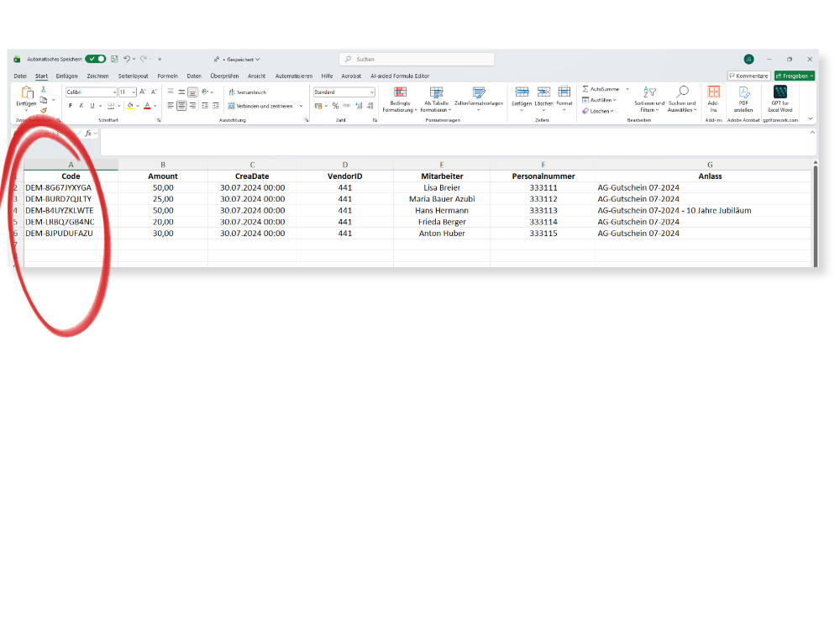The height and width of the screenshot is (630, 840).
Task: Choose the red font color button
Action: point(147,106)
